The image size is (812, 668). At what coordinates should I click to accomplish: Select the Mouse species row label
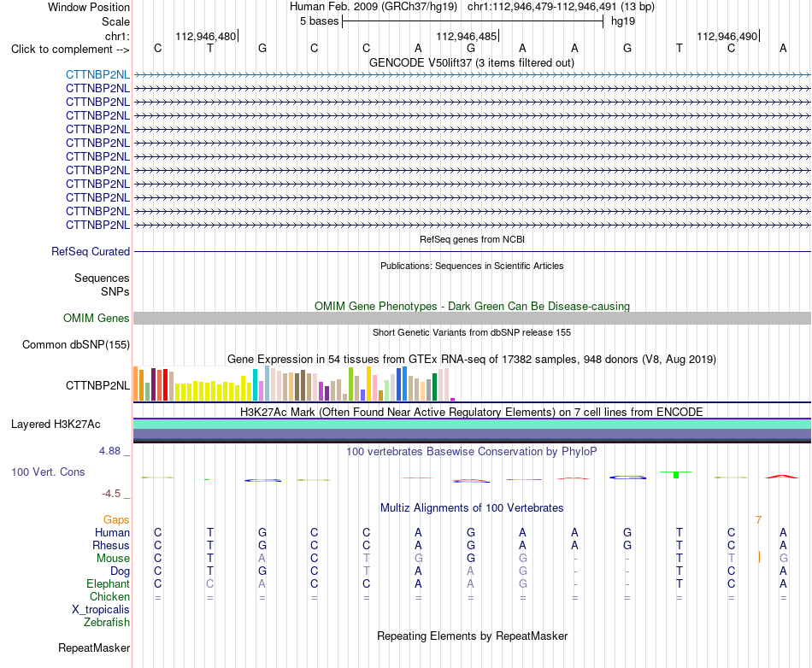[x=113, y=559]
